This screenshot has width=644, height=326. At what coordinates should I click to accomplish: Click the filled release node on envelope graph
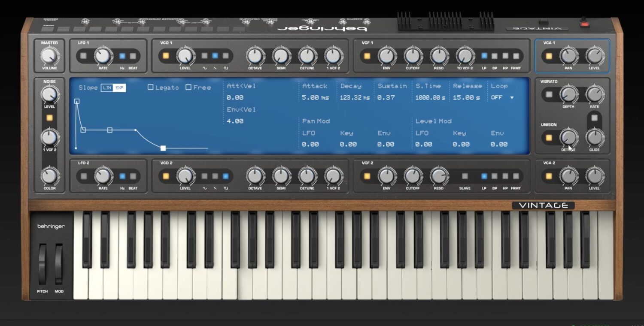pos(163,148)
